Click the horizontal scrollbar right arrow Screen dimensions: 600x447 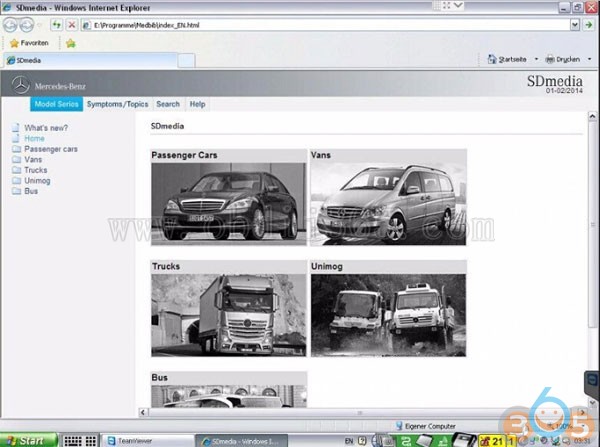point(583,412)
